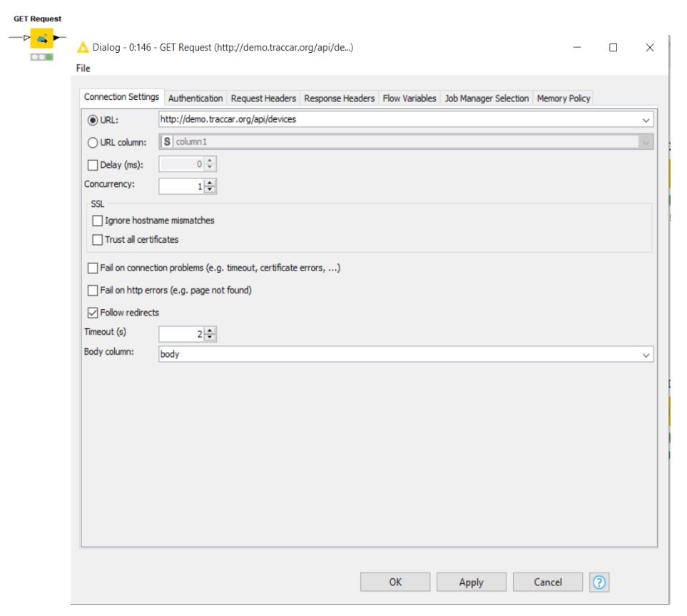Increase the Timeout value with up arrow

[x=210, y=330]
